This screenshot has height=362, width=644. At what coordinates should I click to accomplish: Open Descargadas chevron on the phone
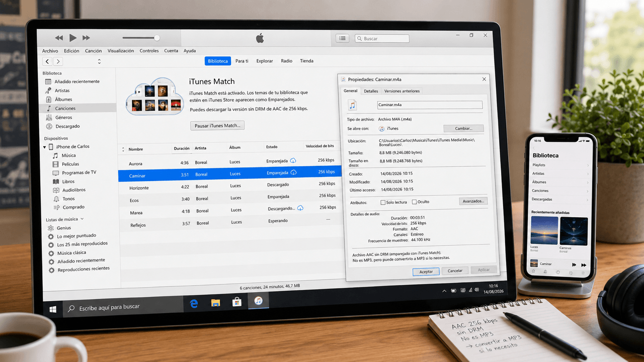point(588,199)
